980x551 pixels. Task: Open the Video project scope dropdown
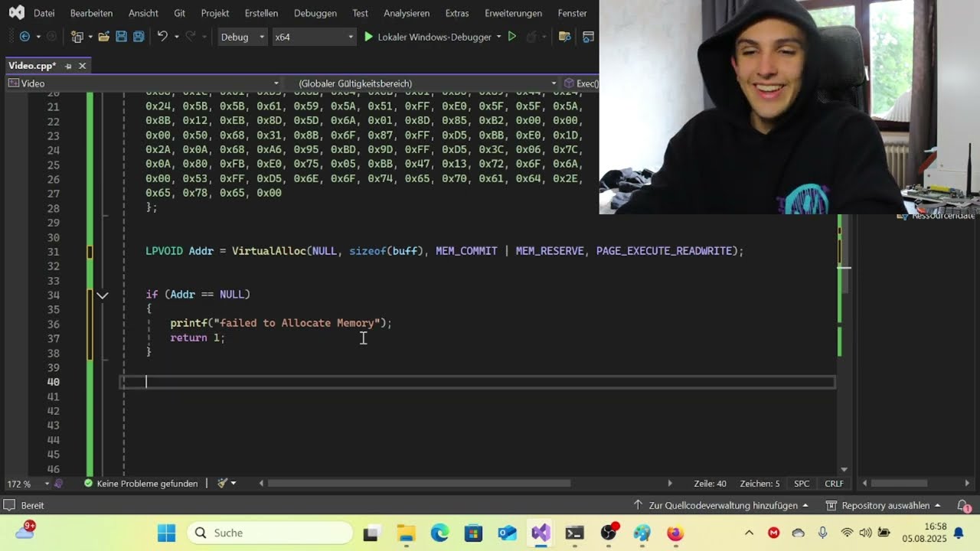coord(144,83)
